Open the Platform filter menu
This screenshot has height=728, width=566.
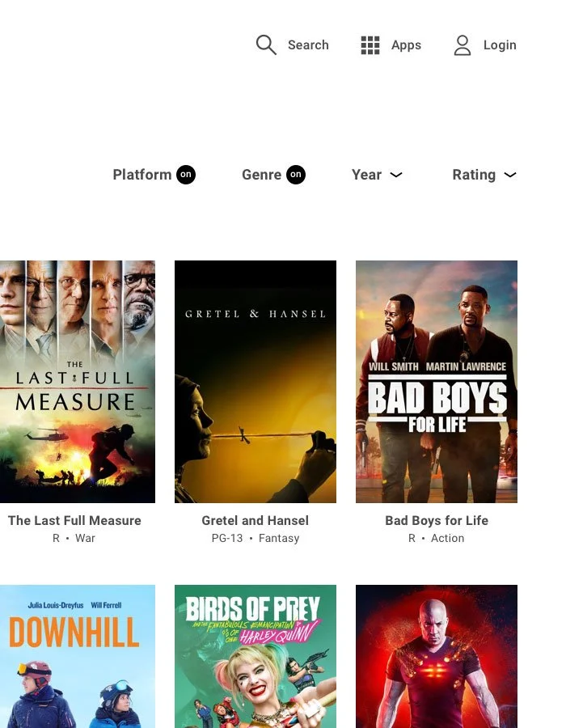(x=142, y=175)
